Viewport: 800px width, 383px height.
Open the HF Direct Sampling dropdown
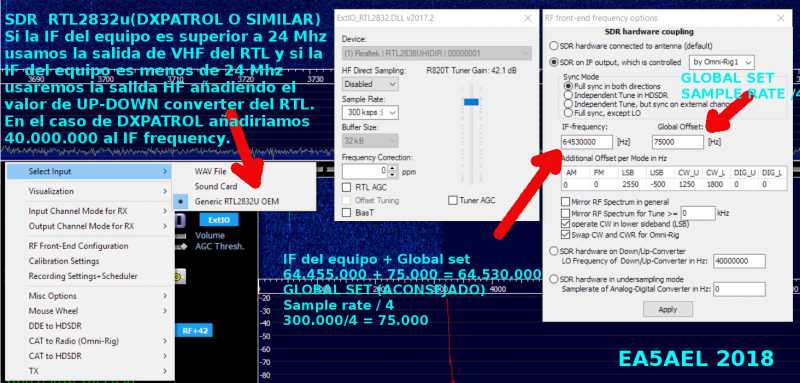[370, 84]
